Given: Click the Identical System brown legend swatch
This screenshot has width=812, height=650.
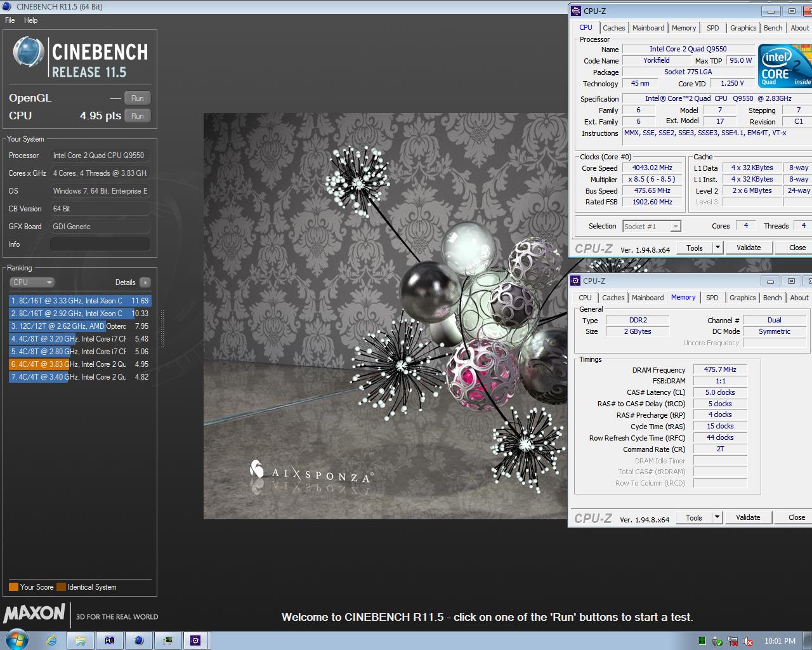Looking at the screenshot, I should tap(61, 587).
